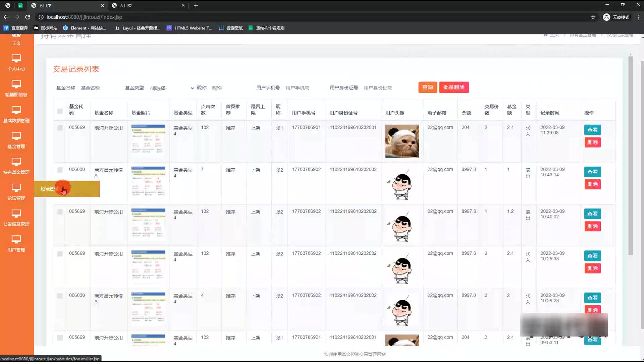Select 论坛管理 flyout submenu item
Image resolution: width=644 pixels, height=362 pixels.
coord(67,189)
